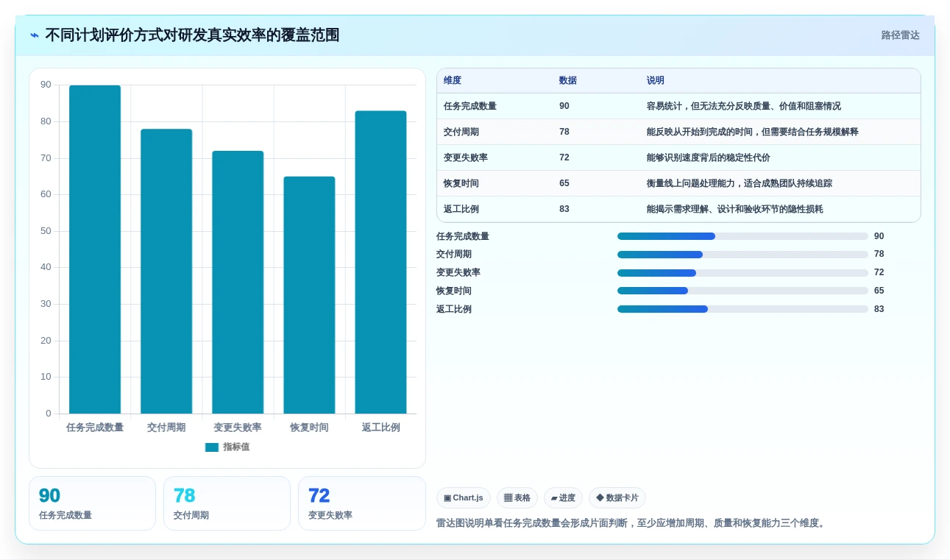Click progress value 65 beside 恢复时间
The width and height of the screenshot is (950, 560).
pyautogui.click(x=879, y=291)
